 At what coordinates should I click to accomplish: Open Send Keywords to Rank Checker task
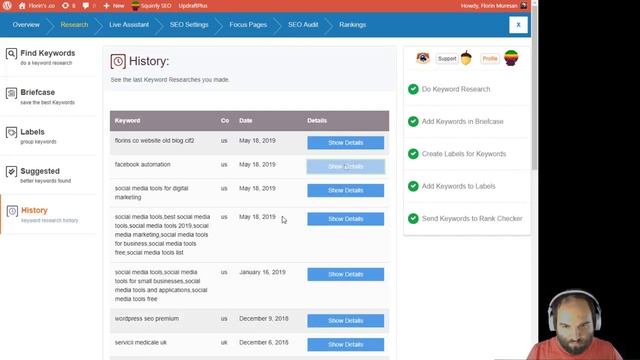tap(472, 218)
